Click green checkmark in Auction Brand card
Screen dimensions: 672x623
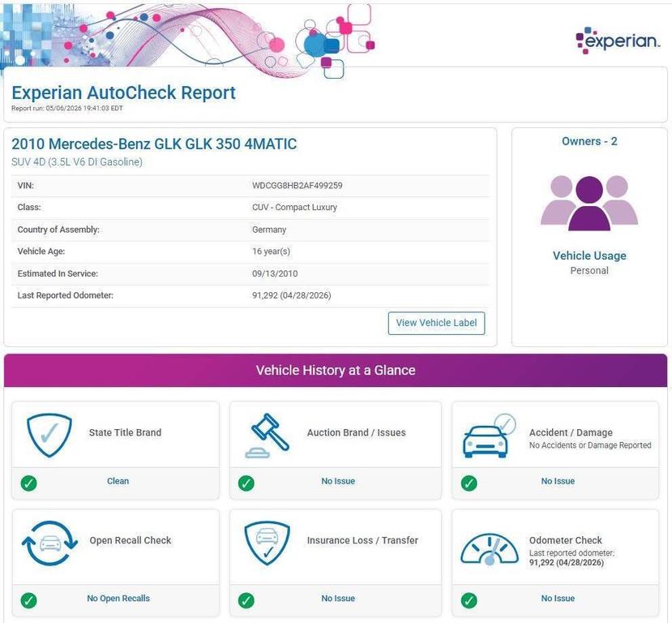point(246,483)
